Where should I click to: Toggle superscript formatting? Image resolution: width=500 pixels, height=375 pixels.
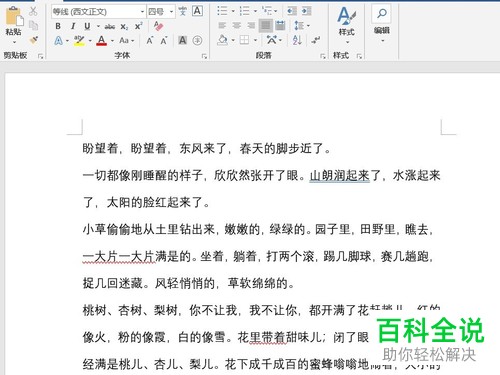[139, 26]
